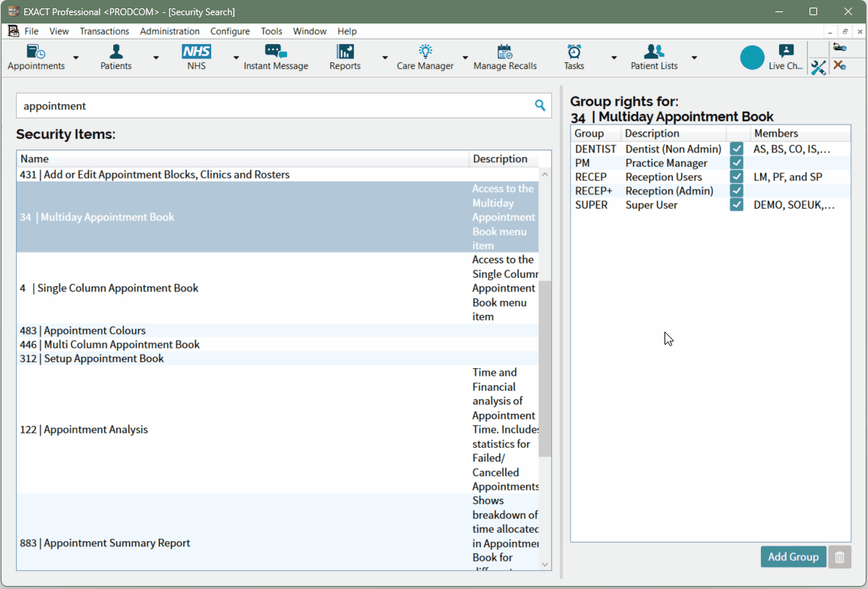868x589 pixels.
Task: Click the scroll down arrow in Security Items
Action: [544, 564]
